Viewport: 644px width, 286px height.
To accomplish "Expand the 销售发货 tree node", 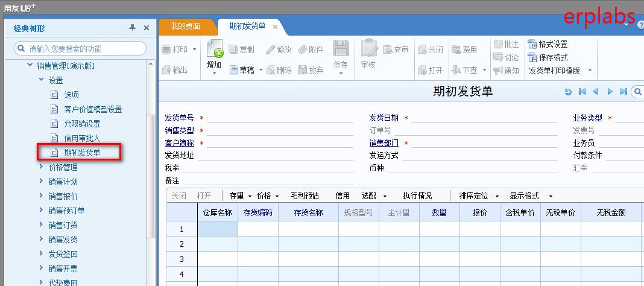I will pos(41,239).
